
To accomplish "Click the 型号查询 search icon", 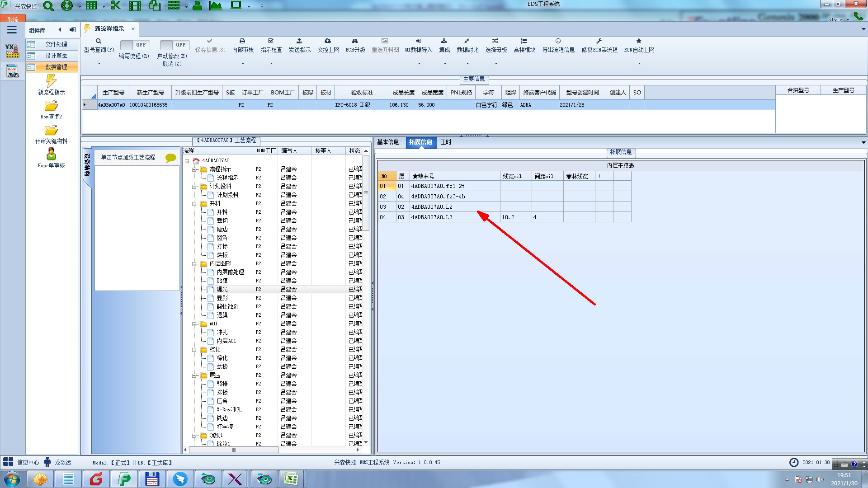I will [x=99, y=41].
